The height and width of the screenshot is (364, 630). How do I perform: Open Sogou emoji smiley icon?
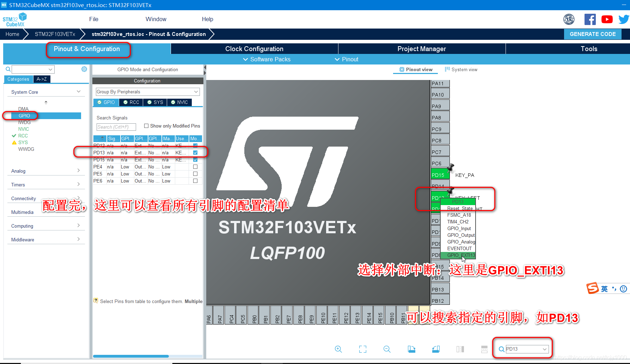(623, 289)
